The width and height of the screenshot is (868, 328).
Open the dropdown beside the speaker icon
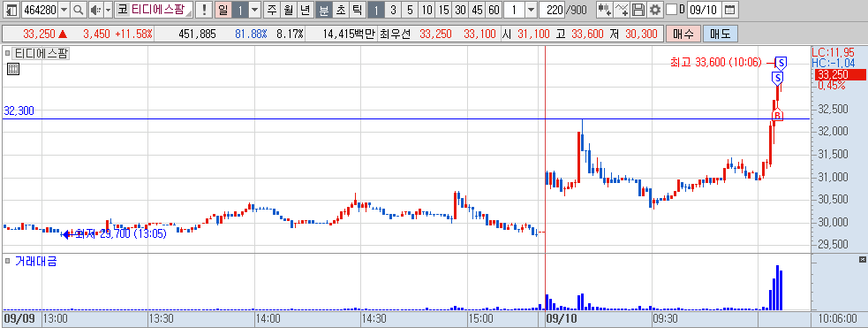[108, 10]
